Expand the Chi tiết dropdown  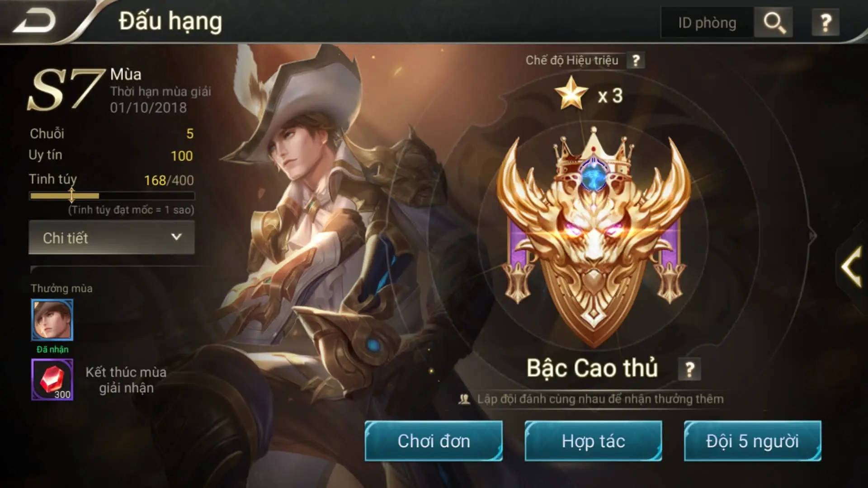tap(112, 237)
